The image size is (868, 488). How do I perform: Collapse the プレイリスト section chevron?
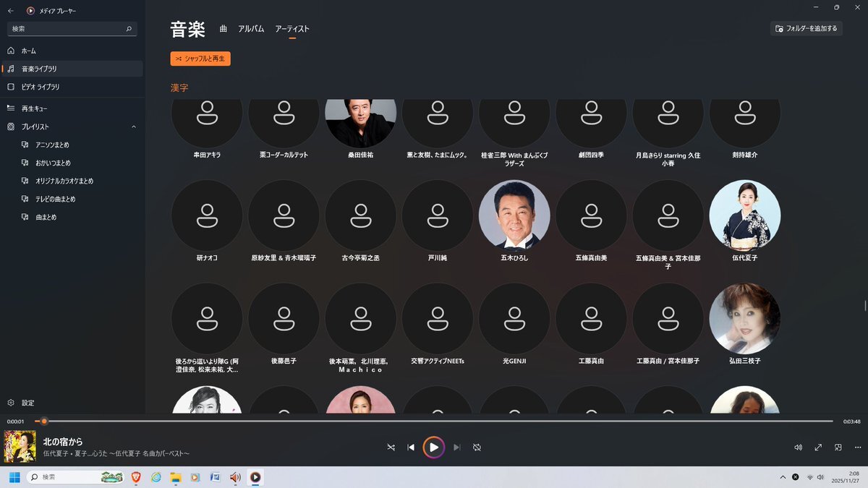pos(134,127)
